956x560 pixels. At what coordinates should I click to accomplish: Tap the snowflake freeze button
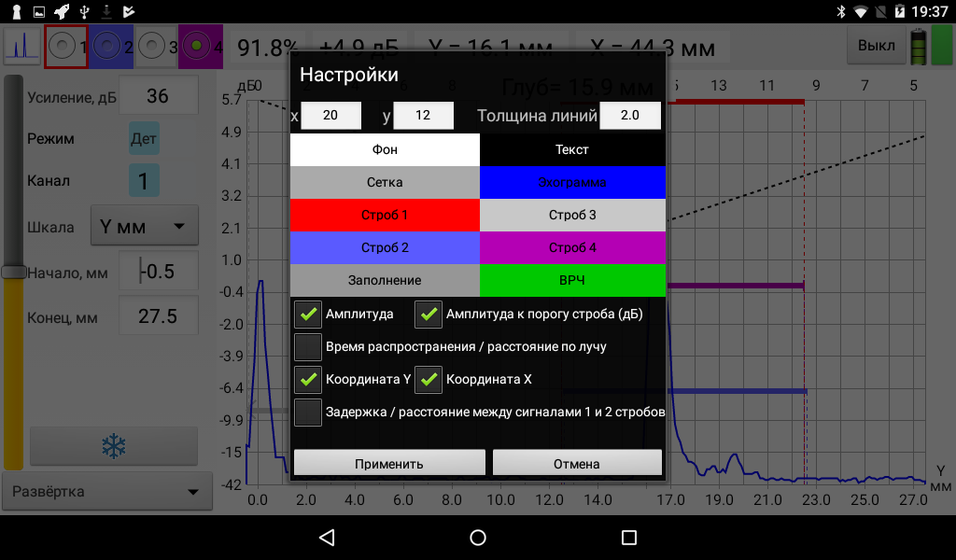pyautogui.click(x=114, y=446)
